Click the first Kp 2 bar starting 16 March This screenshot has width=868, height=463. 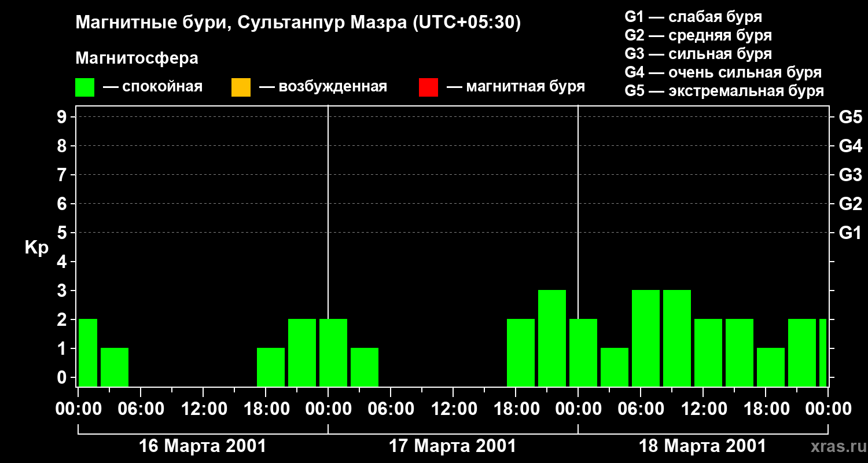tap(88, 352)
